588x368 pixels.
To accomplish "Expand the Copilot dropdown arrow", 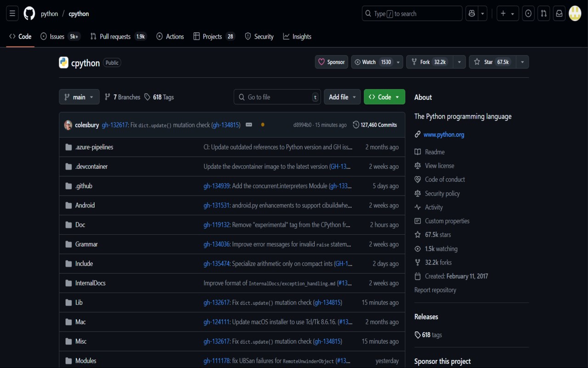I will click(483, 13).
